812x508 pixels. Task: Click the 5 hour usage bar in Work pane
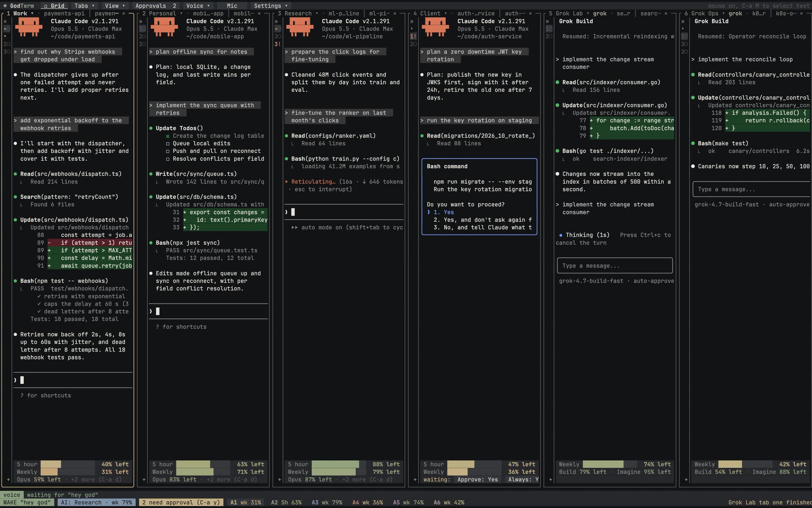[x=67, y=464]
